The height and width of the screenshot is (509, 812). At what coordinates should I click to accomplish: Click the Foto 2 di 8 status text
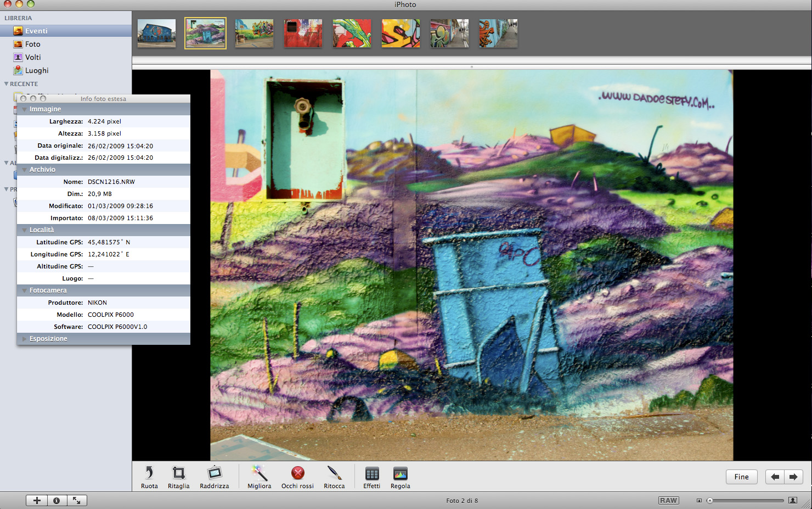[462, 501]
